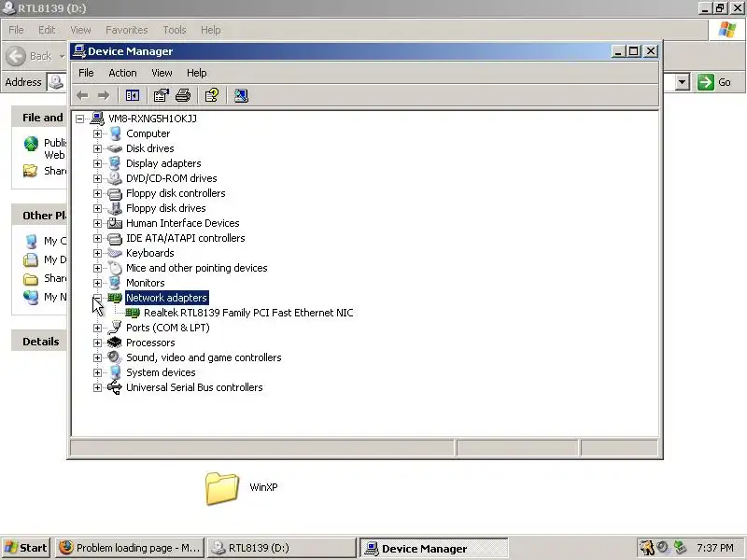Viewport: 747px width, 560px height.
Task: Click the Help toolbar icon with question mark
Action: (212, 96)
